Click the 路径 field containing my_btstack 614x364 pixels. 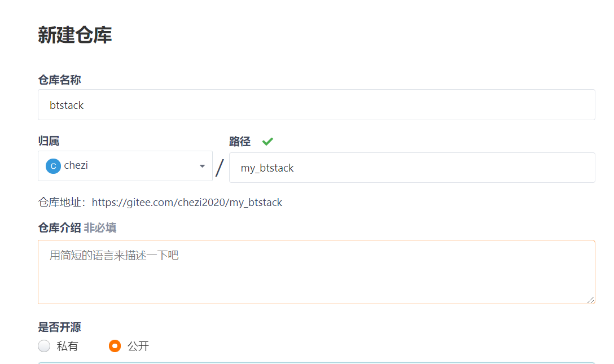click(x=412, y=167)
